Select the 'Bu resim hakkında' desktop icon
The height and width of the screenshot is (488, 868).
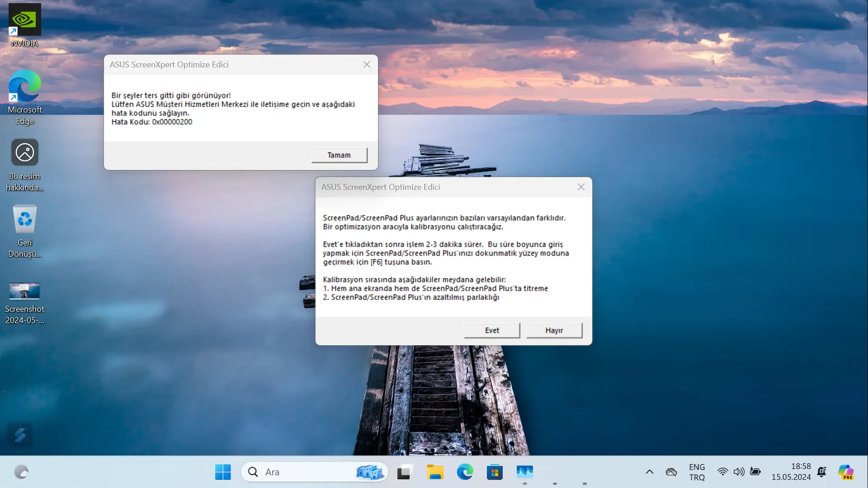(x=24, y=165)
